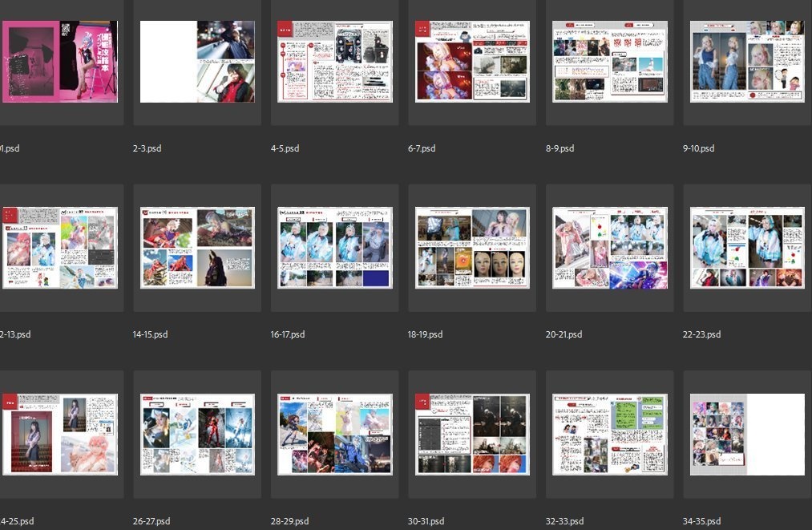Click the file name 2-13.psd
Image resolution: width=812 pixels, height=530 pixels.
pos(15,334)
